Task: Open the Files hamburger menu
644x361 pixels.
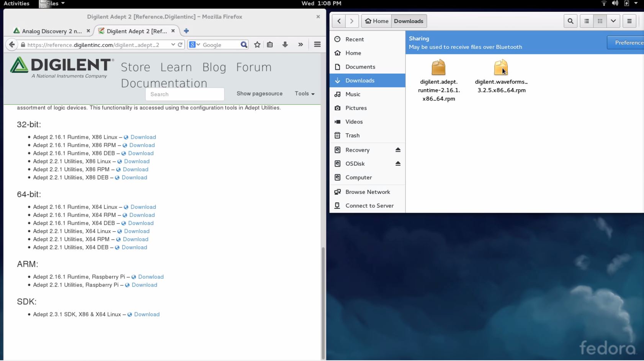Action: pyautogui.click(x=629, y=21)
